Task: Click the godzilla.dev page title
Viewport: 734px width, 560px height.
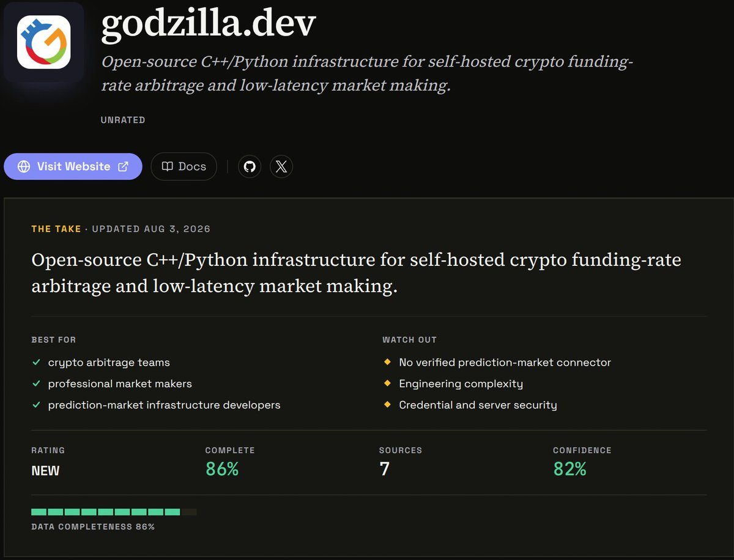Action: pyautogui.click(x=209, y=24)
